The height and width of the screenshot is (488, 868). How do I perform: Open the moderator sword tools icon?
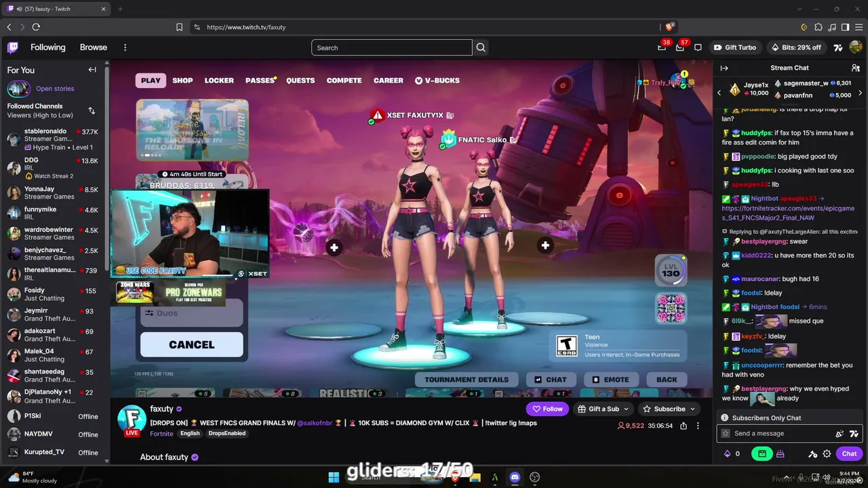pyautogui.click(x=813, y=453)
